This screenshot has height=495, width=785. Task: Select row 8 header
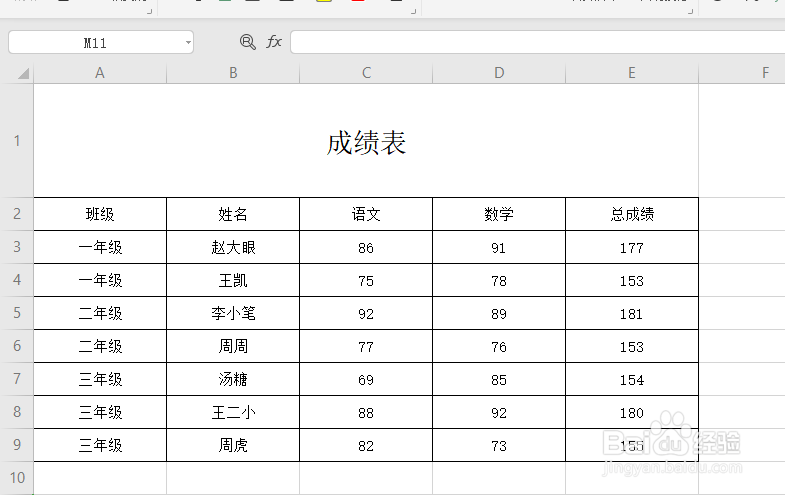(17, 412)
